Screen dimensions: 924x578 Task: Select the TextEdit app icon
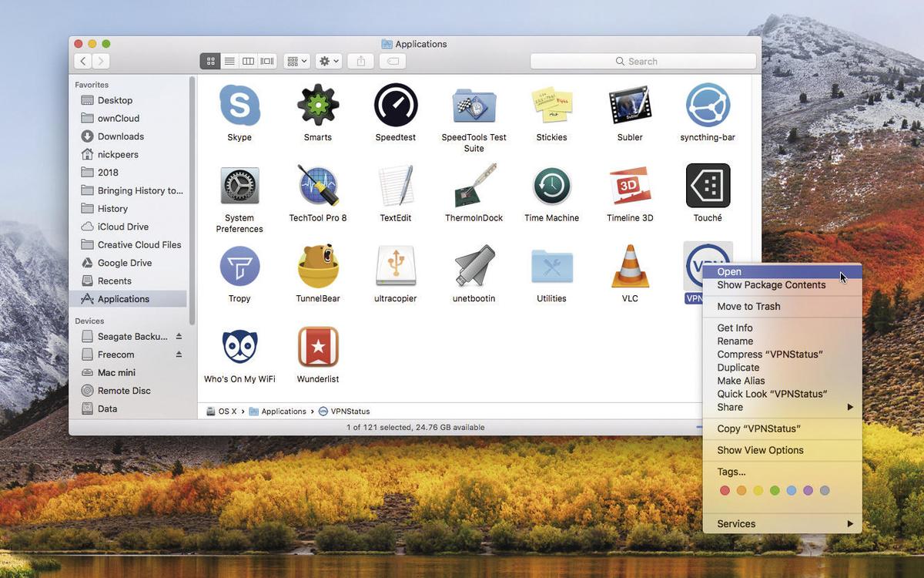coord(396,186)
